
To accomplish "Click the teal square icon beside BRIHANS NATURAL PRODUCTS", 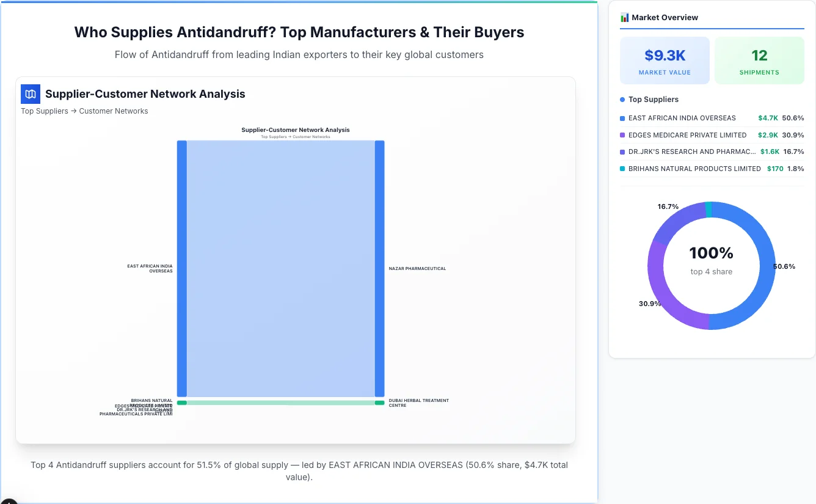I will tap(624, 169).
